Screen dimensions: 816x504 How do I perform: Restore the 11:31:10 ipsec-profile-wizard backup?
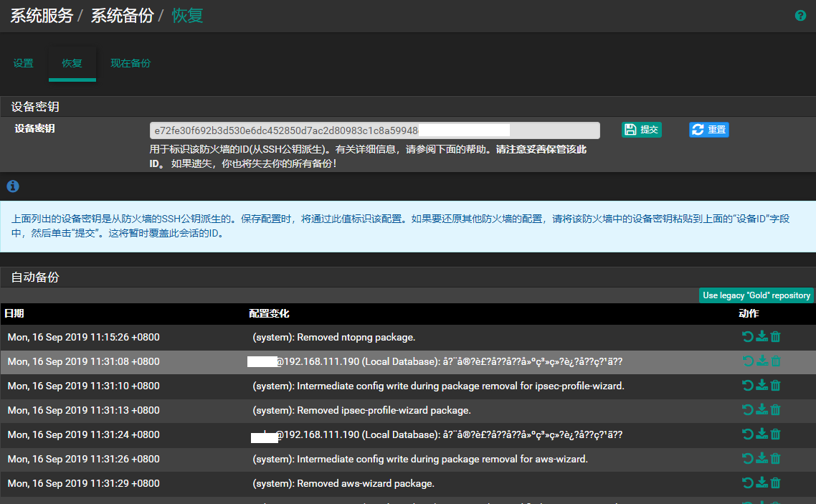pyautogui.click(x=748, y=386)
